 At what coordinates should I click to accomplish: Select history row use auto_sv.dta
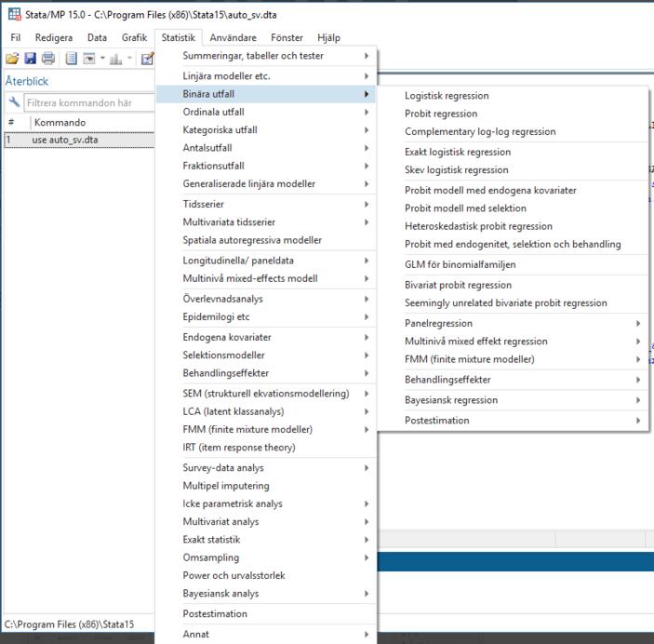coord(79,140)
